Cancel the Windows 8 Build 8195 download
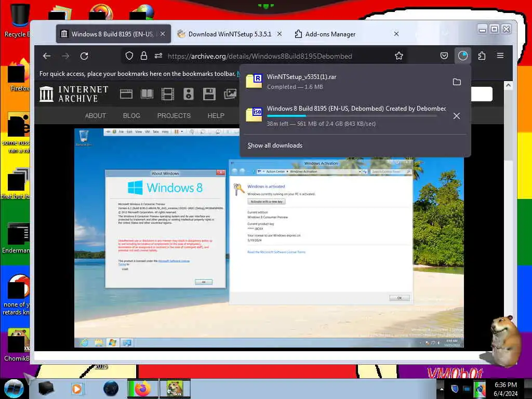The image size is (532, 399). [457, 116]
